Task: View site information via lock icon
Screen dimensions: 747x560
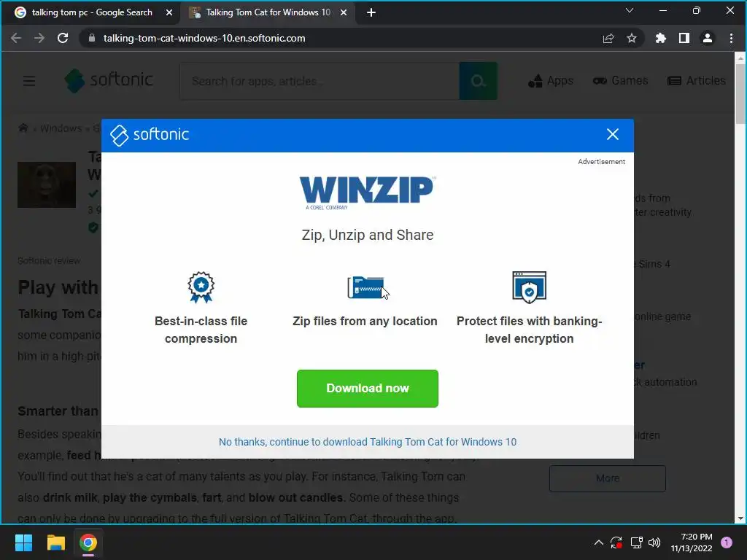Action: click(92, 38)
